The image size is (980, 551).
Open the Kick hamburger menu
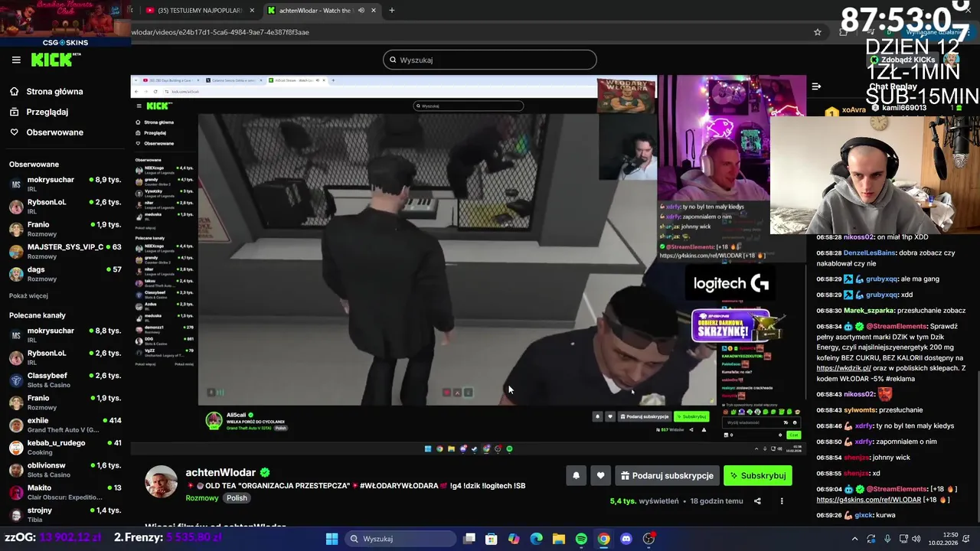16,60
